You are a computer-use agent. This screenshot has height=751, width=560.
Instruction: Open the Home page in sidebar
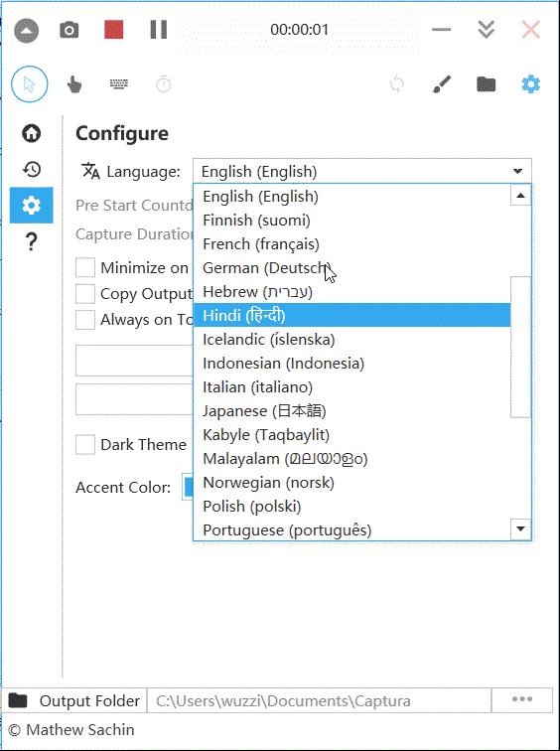click(x=32, y=133)
